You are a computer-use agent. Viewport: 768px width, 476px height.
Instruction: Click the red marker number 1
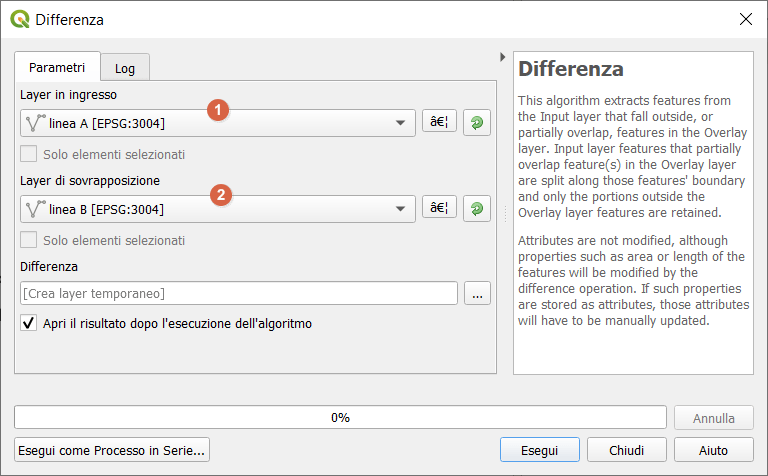coord(217,108)
